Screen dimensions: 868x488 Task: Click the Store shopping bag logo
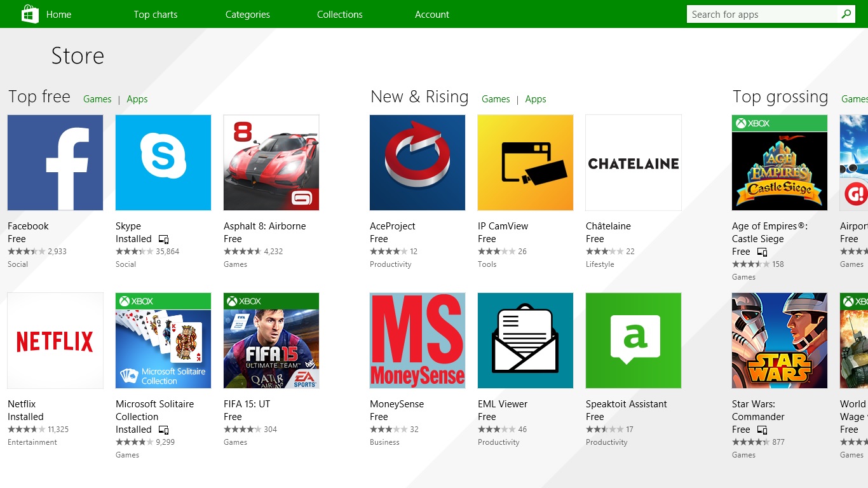click(30, 14)
